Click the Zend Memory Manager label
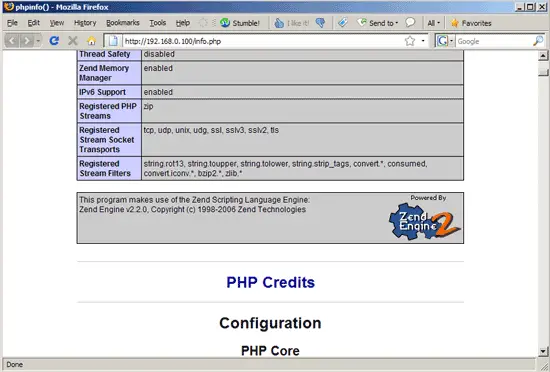Viewport: 550px width, 372px height. (x=104, y=73)
